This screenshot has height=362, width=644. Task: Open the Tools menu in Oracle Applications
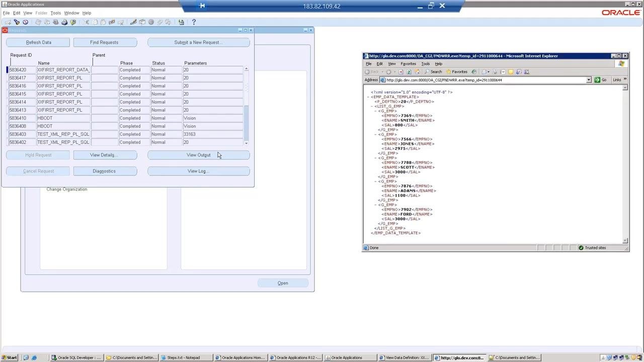coord(55,13)
